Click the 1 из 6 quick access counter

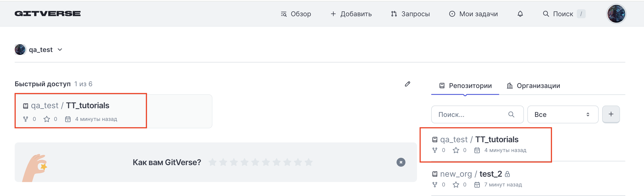[x=83, y=84]
